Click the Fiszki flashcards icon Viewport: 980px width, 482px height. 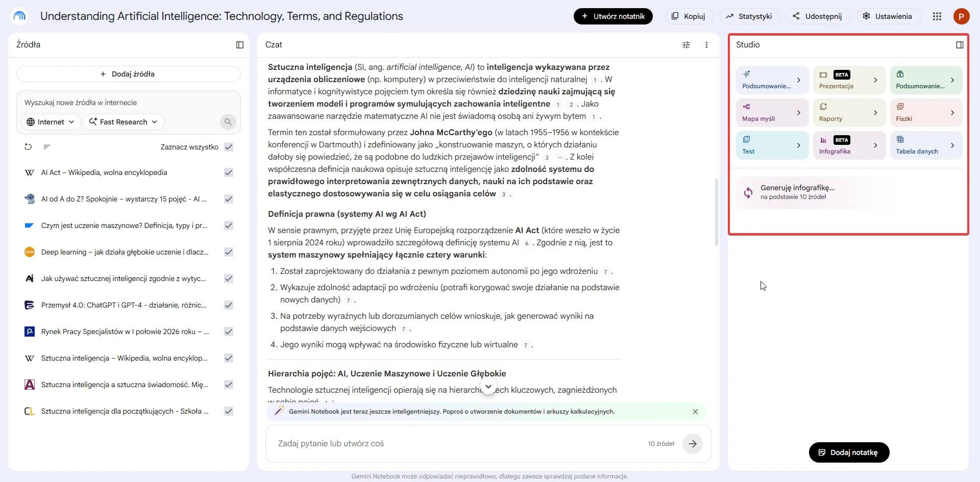coord(900,107)
